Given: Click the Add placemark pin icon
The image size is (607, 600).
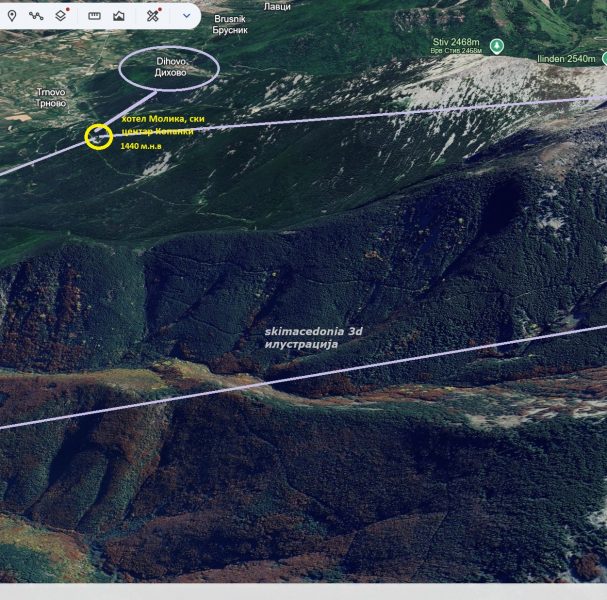Looking at the screenshot, I should (x=12, y=16).
